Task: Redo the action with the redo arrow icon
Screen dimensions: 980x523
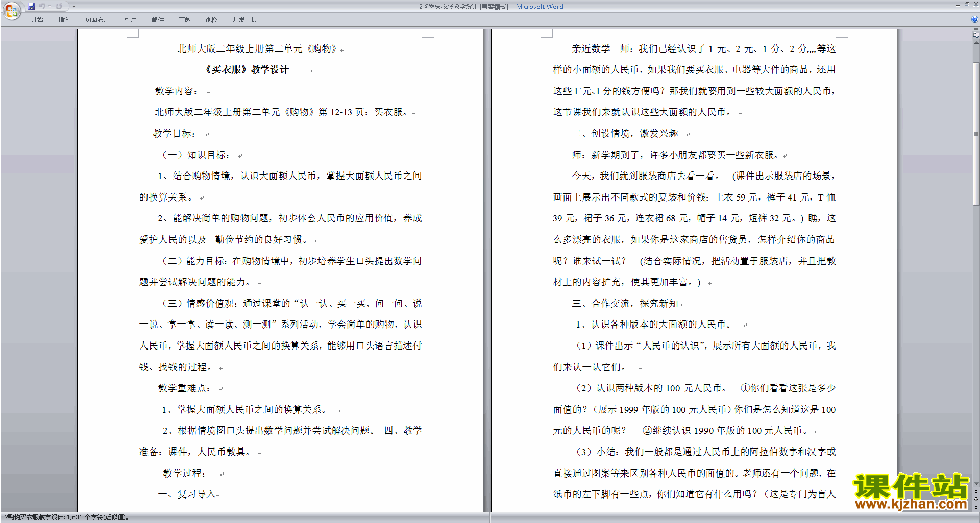Action: (x=59, y=6)
